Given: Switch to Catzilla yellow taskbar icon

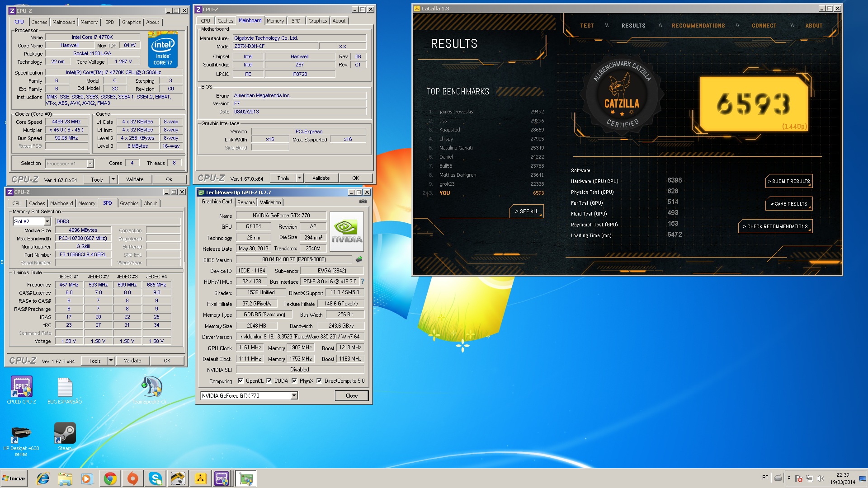Looking at the screenshot, I should [200, 479].
